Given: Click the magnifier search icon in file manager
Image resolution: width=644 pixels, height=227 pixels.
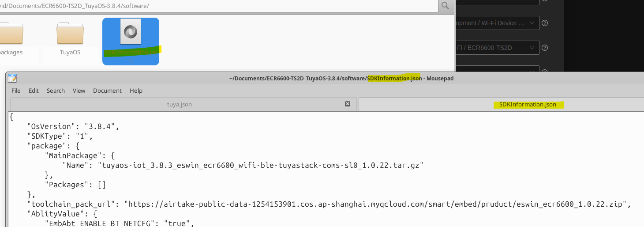Looking at the screenshot, I should (446, 6).
